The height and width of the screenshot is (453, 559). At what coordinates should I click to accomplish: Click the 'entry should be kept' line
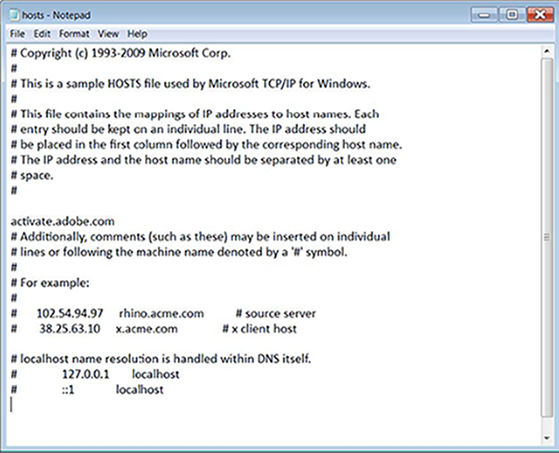pos(188,129)
